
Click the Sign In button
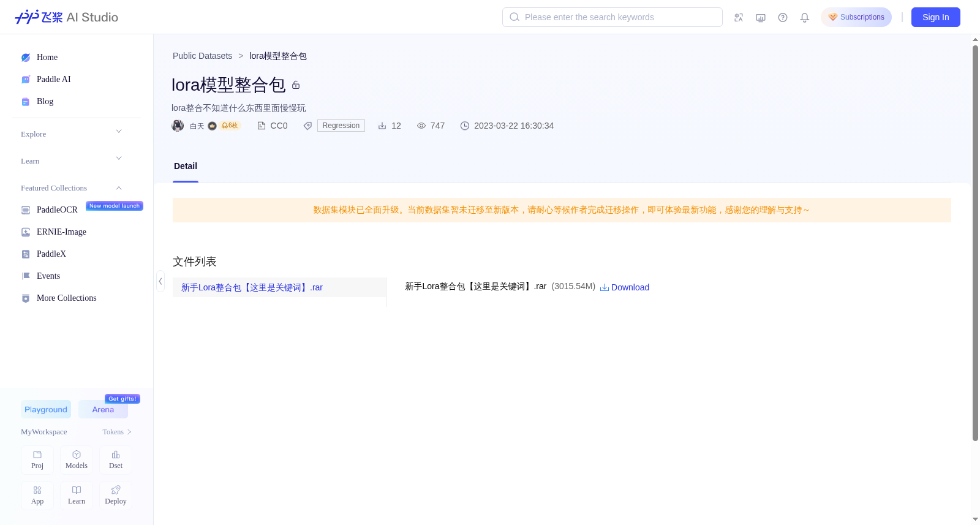pos(936,17)
